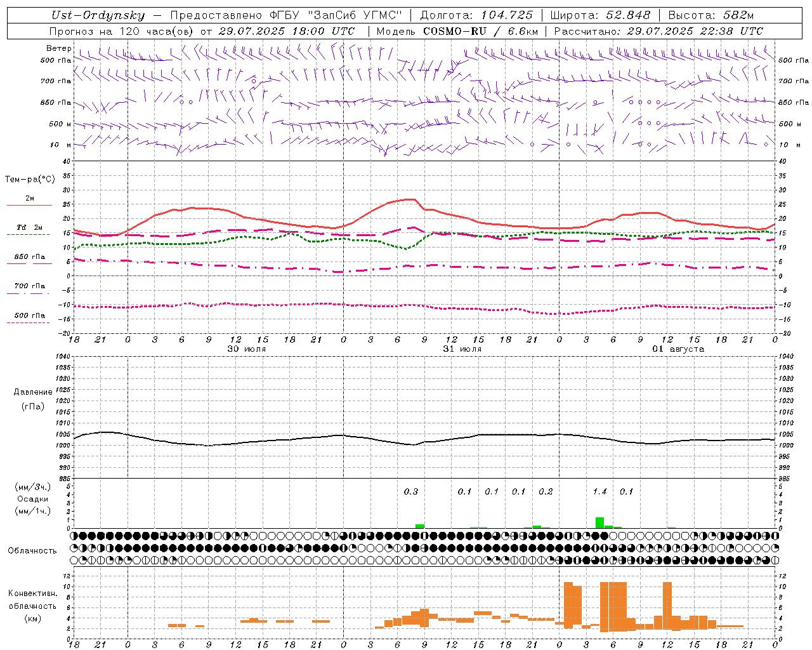Image resolution: width=812 pixels, height=650 pixels.
Task: Click the 850 гПа temperature legend entry
Action: [x=29, y=257]
